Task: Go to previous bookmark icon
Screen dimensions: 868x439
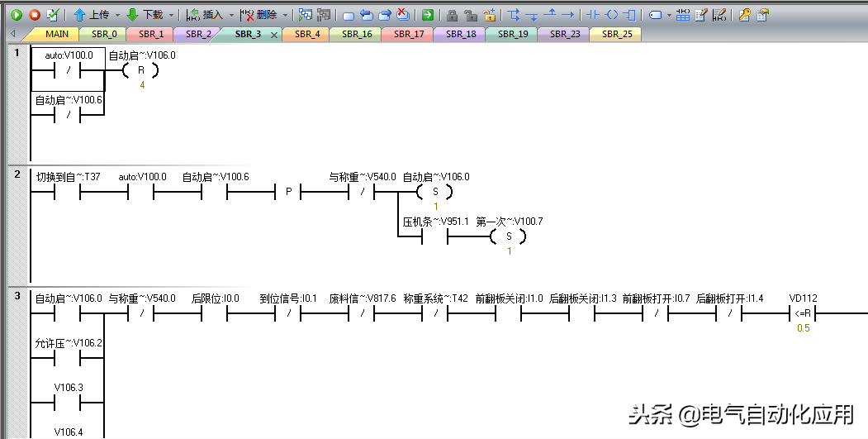Action: [366, 15]
